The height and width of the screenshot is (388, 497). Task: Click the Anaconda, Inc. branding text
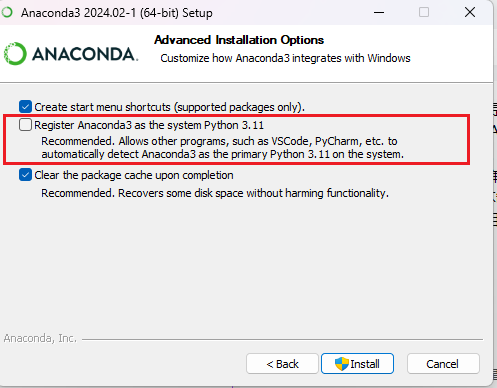[40, 338]
